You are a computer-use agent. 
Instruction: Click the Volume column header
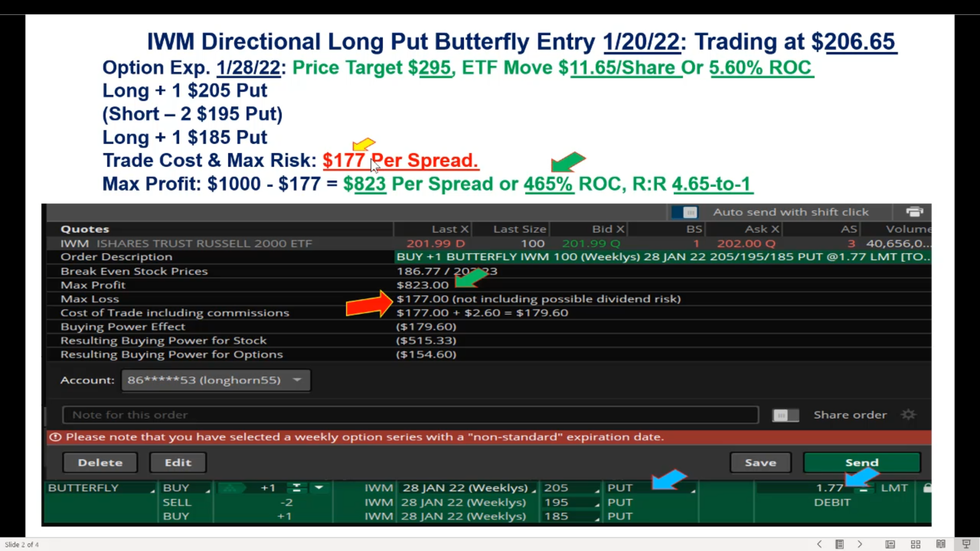point(908,229)
